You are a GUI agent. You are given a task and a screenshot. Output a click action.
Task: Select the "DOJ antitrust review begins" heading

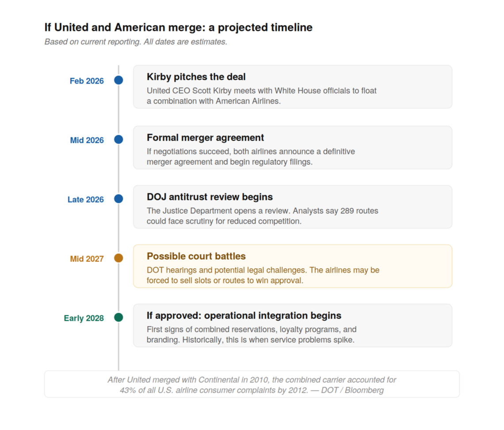(210, 197)
